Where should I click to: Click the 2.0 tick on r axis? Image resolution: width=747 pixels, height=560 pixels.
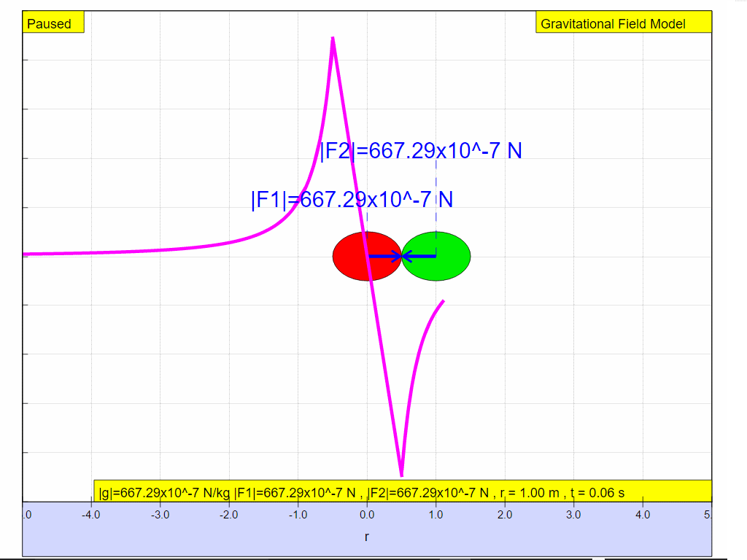505,514
